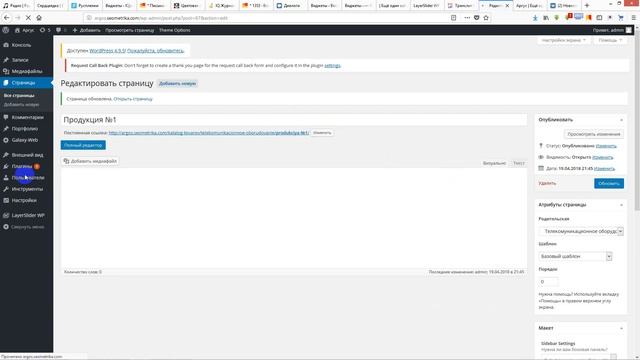Open the Внешний вид sidebar menu

(27, 155)
